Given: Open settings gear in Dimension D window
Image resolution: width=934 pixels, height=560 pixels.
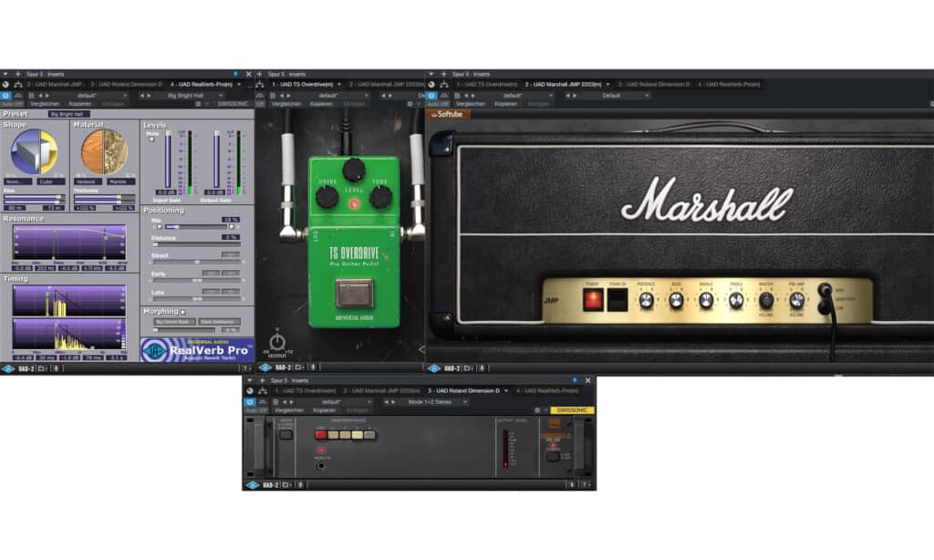Looking at the screenshot, I should (537, 410).
